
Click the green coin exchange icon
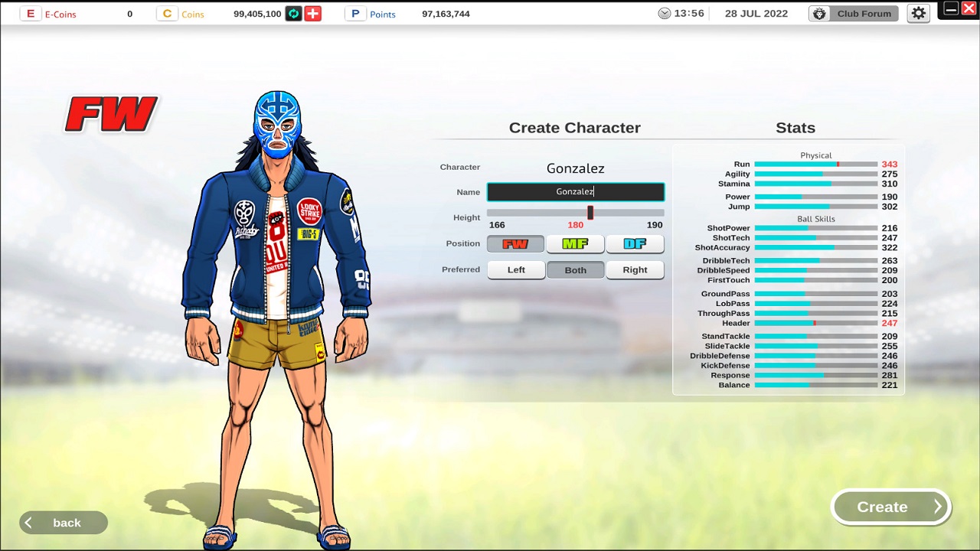pos(293,14)
